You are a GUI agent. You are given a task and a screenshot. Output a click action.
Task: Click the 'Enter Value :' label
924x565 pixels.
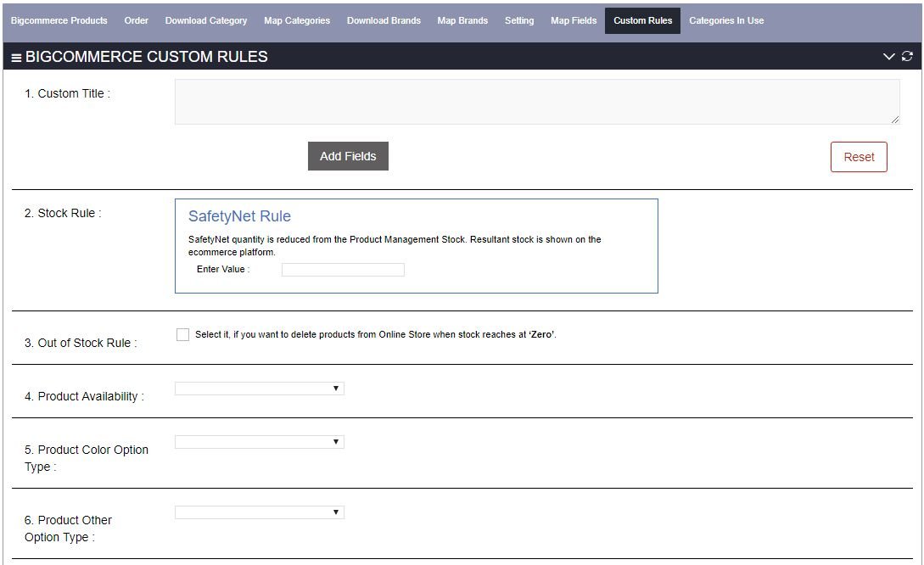(x=223, y=269)
